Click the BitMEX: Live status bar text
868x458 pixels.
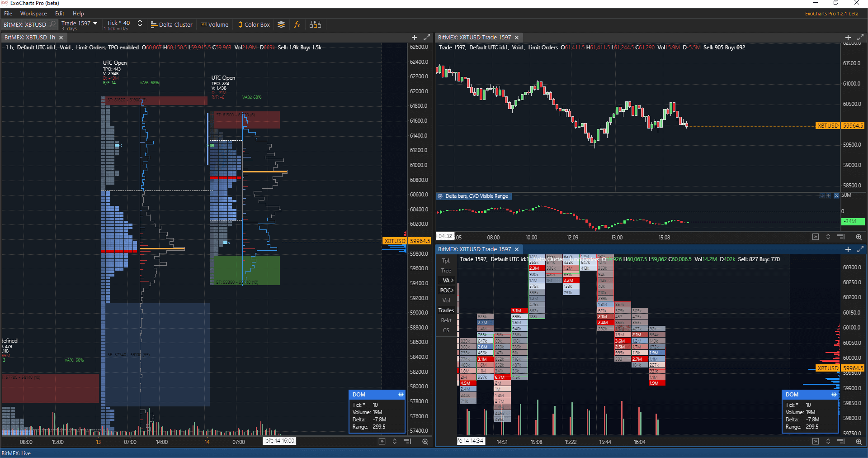(x=16, y=453)
